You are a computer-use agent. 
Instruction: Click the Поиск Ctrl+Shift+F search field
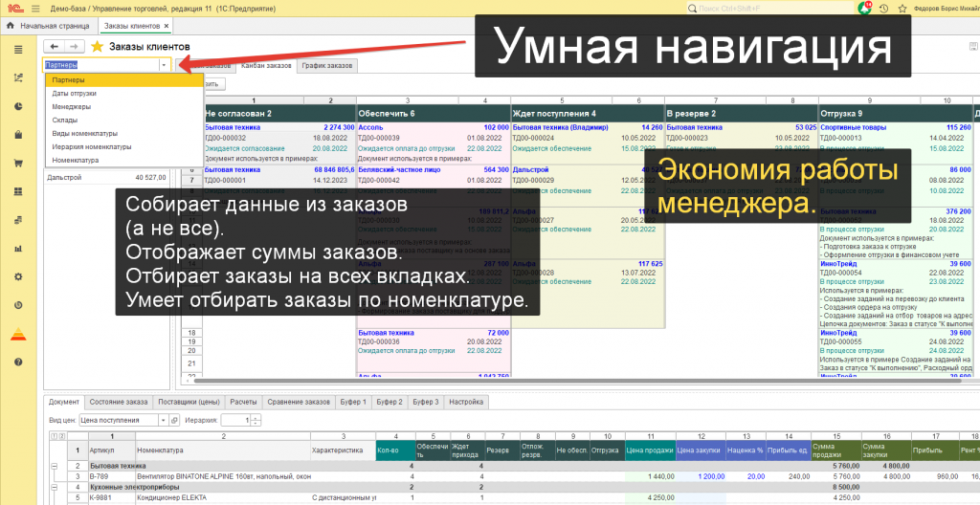tap(768, 9)
